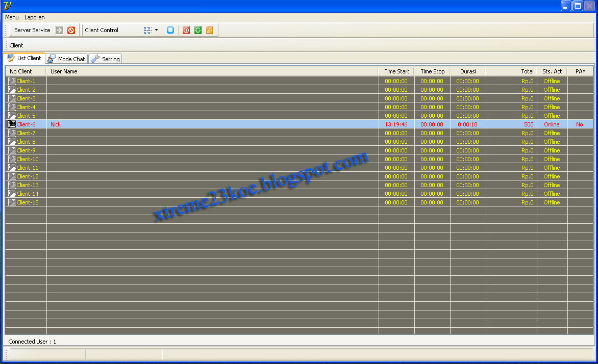
Task: Select the blue lock icon in Client Control
Action: 170,30
